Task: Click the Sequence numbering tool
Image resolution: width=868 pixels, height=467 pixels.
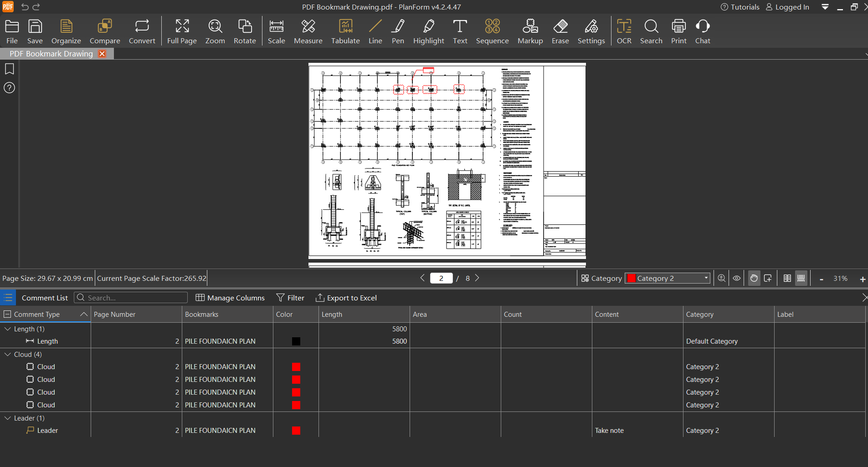Action: [x=492, y=31]
